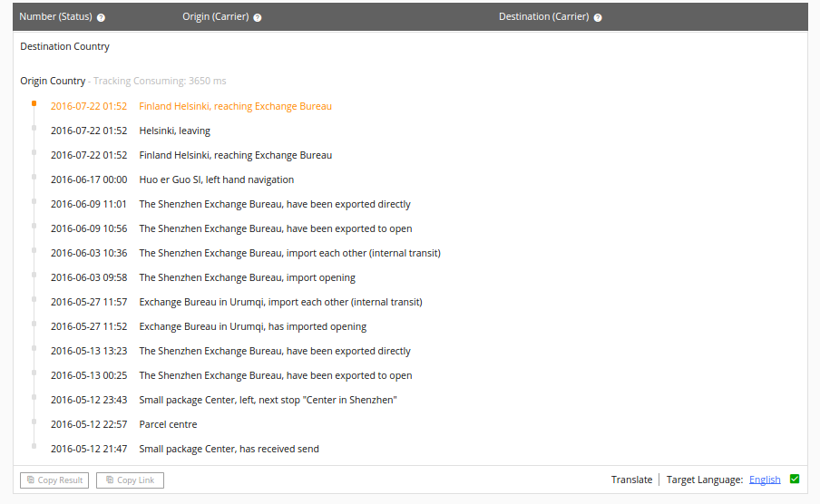Click the Copy Link button

point(130,480)
